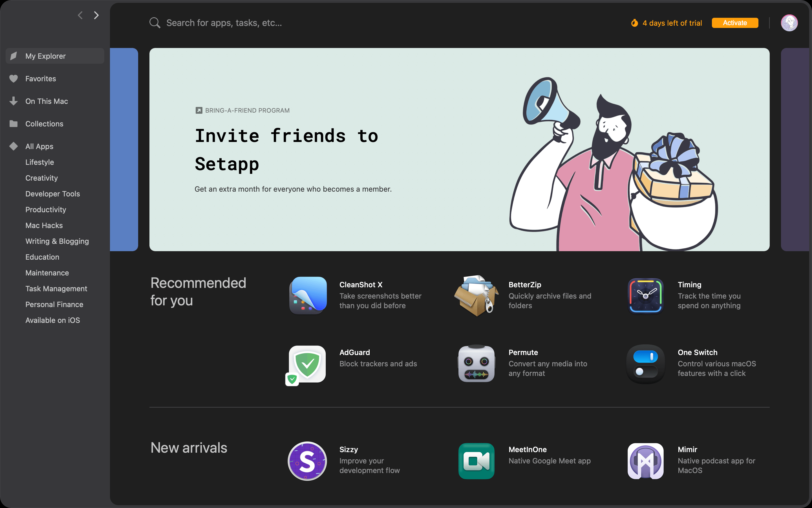Click the MeetInOne title

point(528,449)
